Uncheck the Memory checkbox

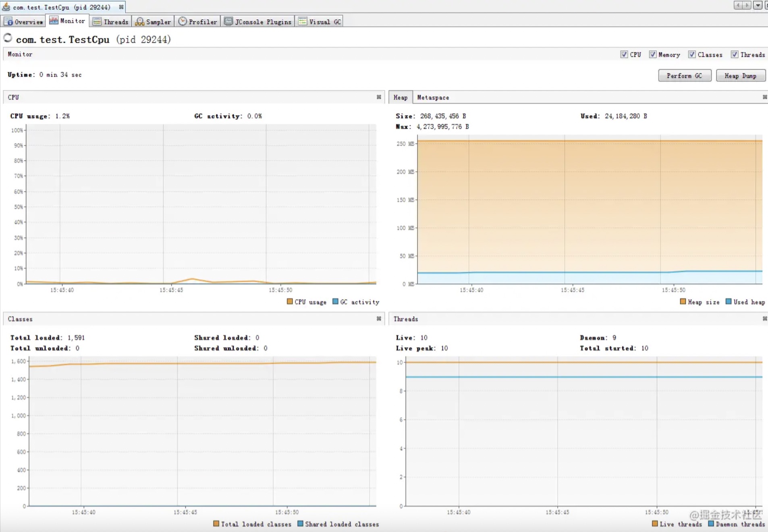tap(653, 54)
